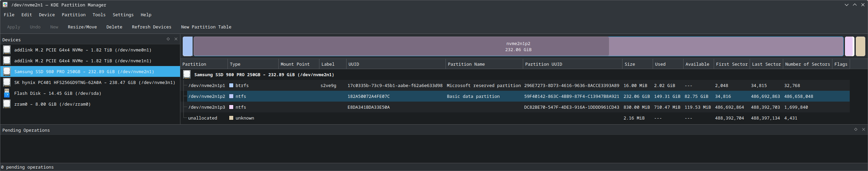Select the unallocated space row

pos(202,118)
